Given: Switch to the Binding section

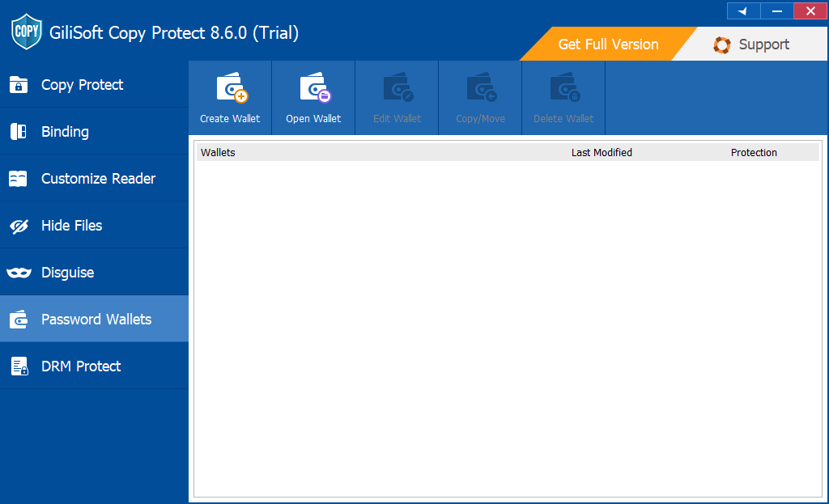Looking at the screenshot, I should 94,132.
